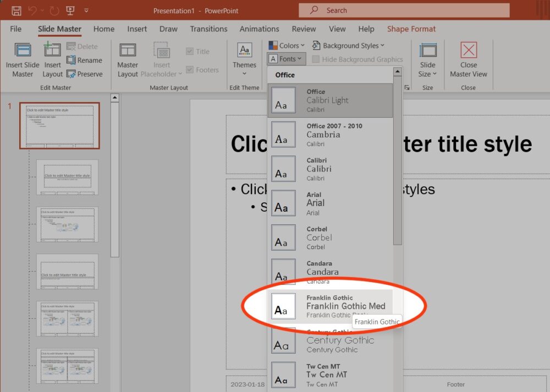Select the second layout thumbnail in panel
This screenshot has width=550, height=392.
(x=67, y=177)
